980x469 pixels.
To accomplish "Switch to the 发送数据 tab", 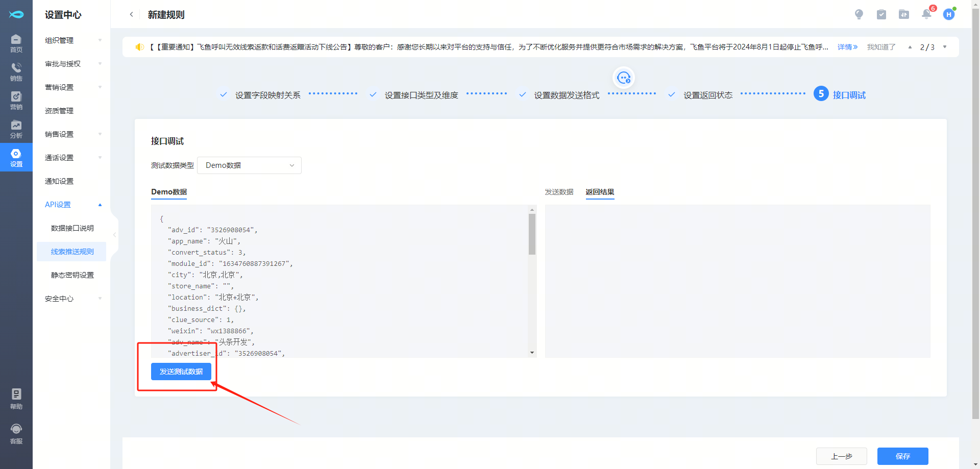I will 559,192.
